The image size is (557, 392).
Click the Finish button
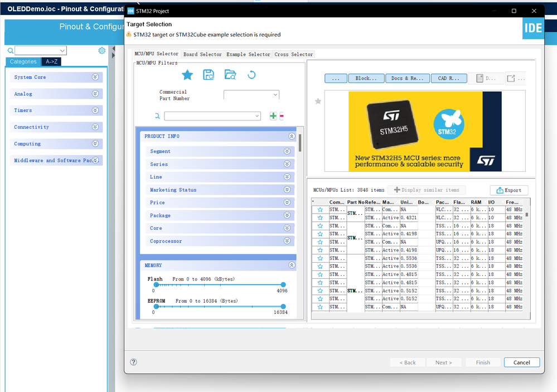483,362
